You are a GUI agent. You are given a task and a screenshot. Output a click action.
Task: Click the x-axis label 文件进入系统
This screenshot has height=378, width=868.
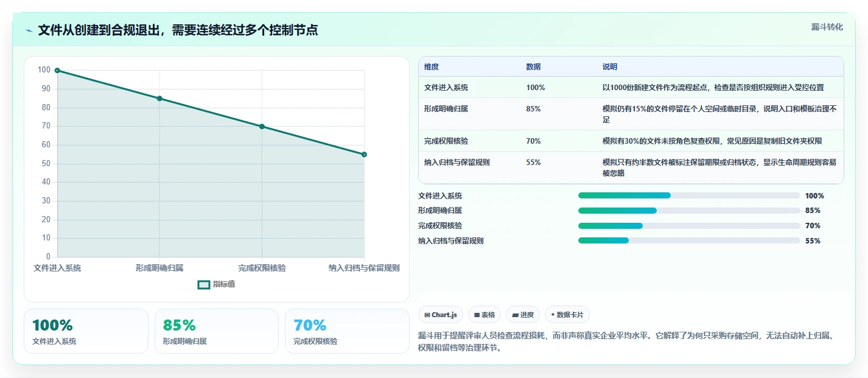(x=57, y=268)
